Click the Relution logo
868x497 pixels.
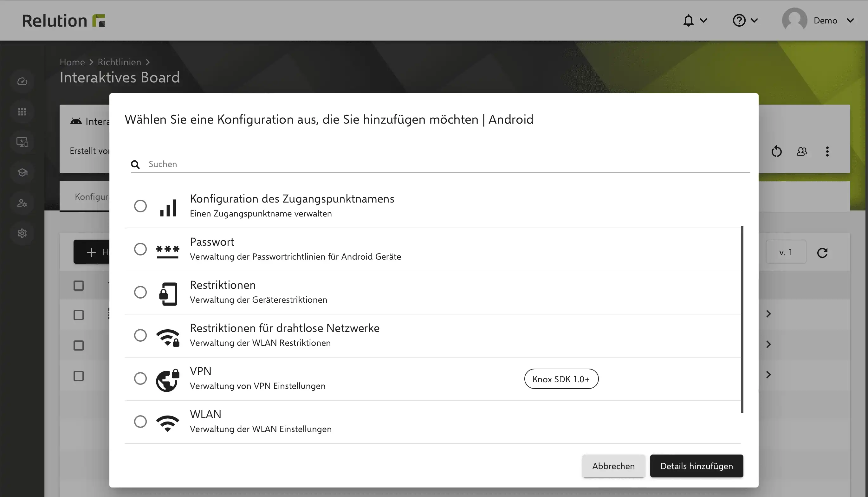click(63, 21)
